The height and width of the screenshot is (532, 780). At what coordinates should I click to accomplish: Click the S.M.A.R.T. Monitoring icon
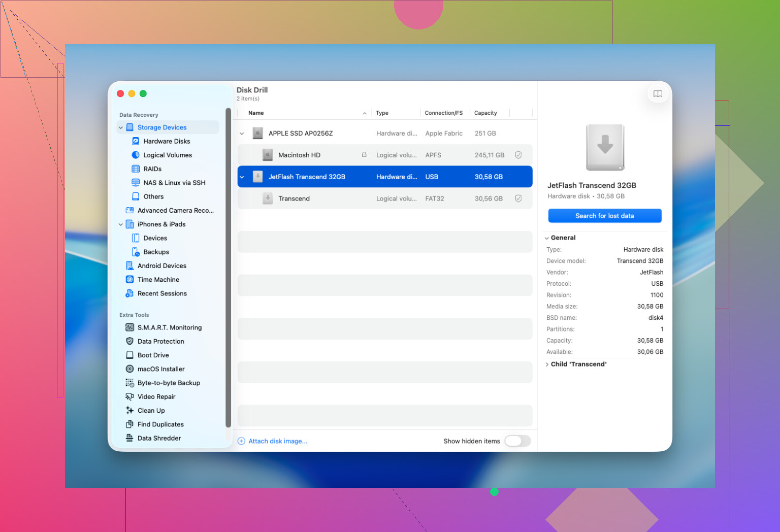[x=129, y=327]
